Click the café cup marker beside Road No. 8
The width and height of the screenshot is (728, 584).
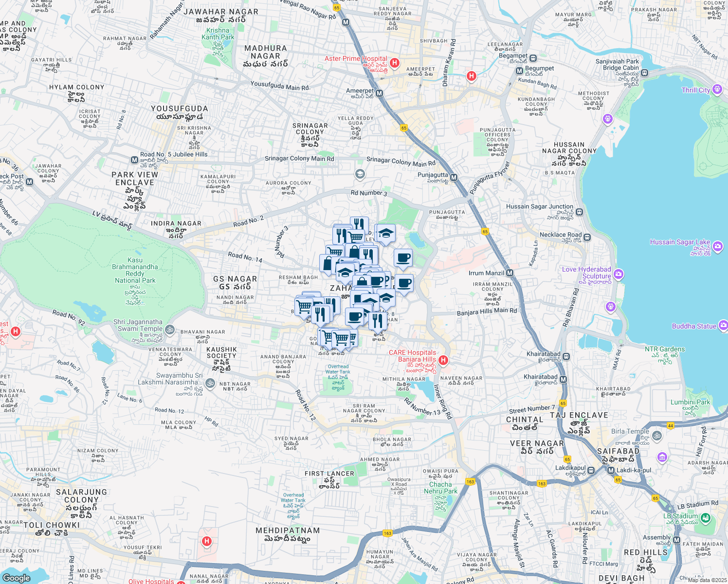point(354,316)
